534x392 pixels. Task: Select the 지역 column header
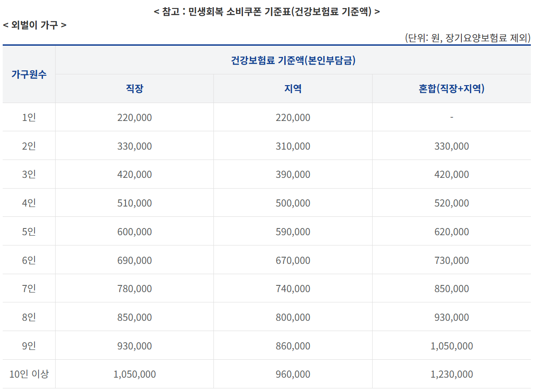click(x=292, y=88)
